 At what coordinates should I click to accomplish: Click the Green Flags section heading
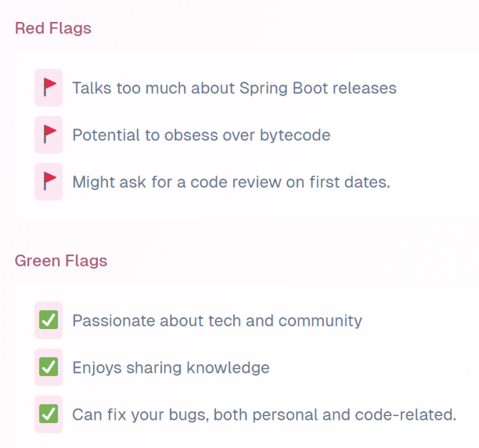pyautogui.click(x=61, y=261)
